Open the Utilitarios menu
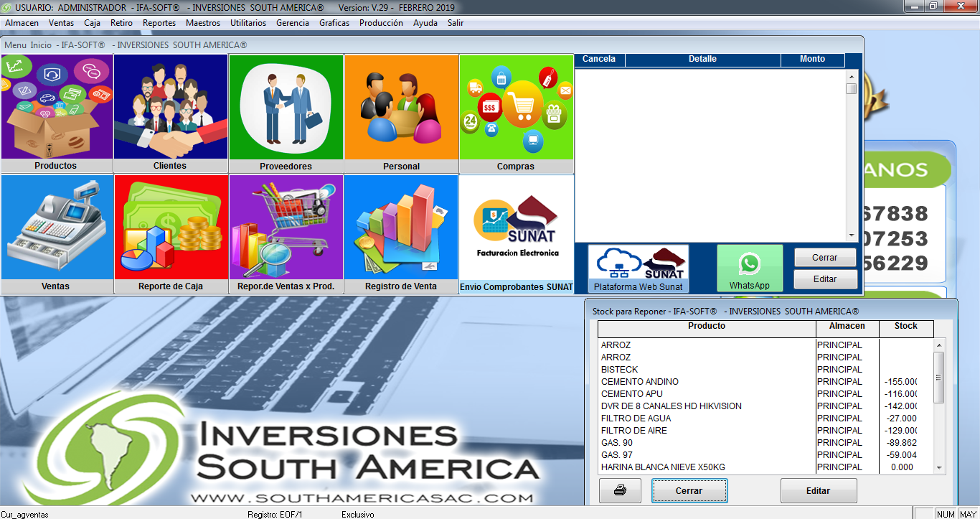980x519 pixels. (248, 23)
